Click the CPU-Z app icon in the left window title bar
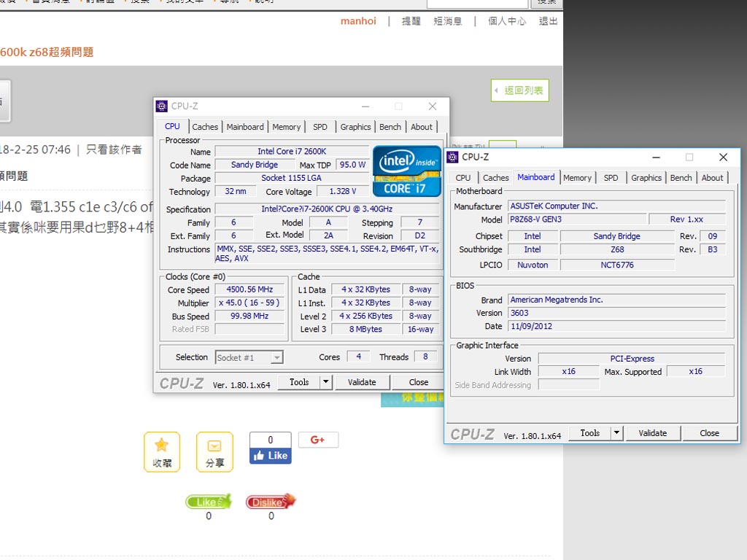 pos(162,106)
